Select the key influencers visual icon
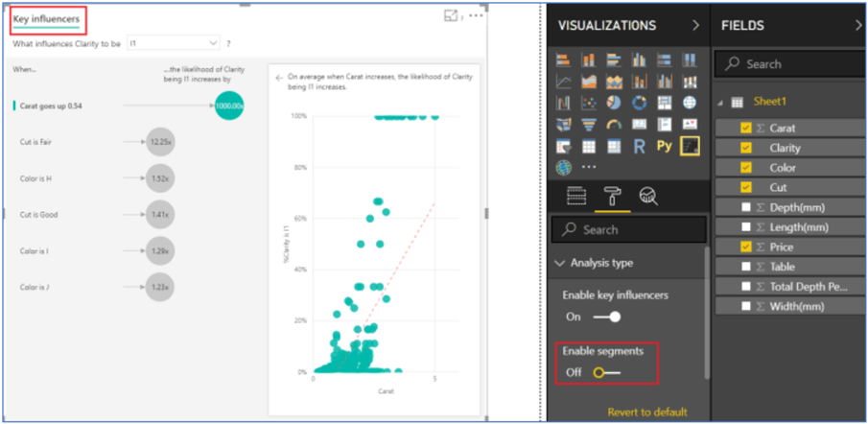The height and width of the screenshot is (424, 868). [x=690, y=146]
